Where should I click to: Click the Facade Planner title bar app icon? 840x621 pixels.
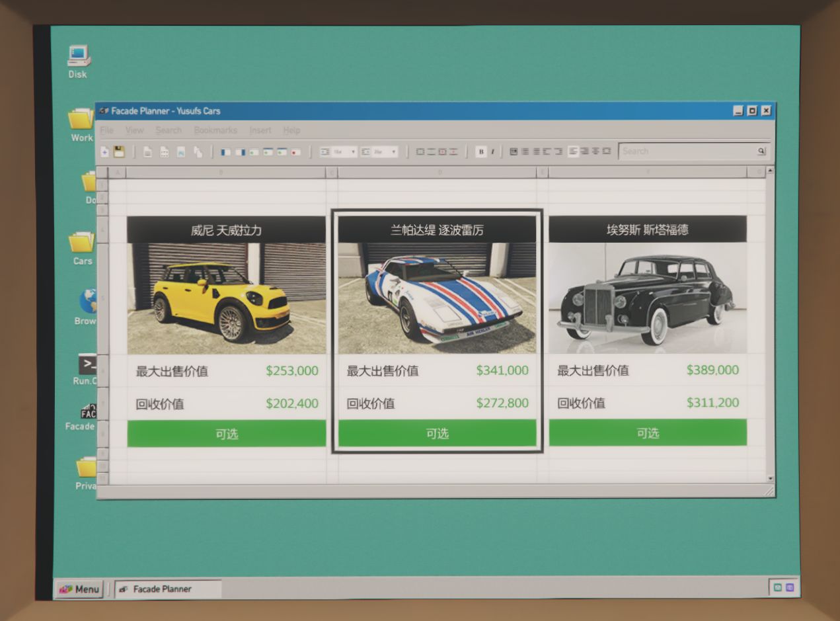(104, 111)
